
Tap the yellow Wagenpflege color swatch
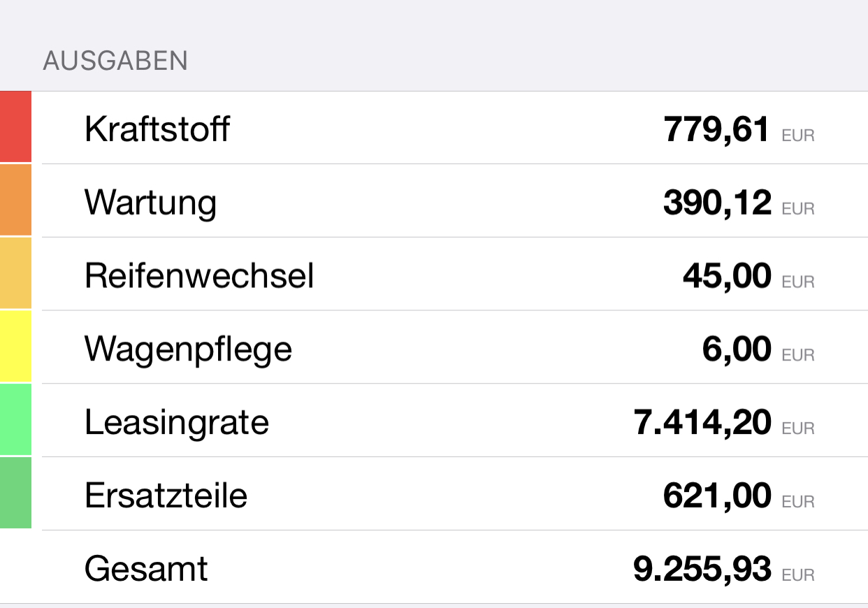[15, 347]
